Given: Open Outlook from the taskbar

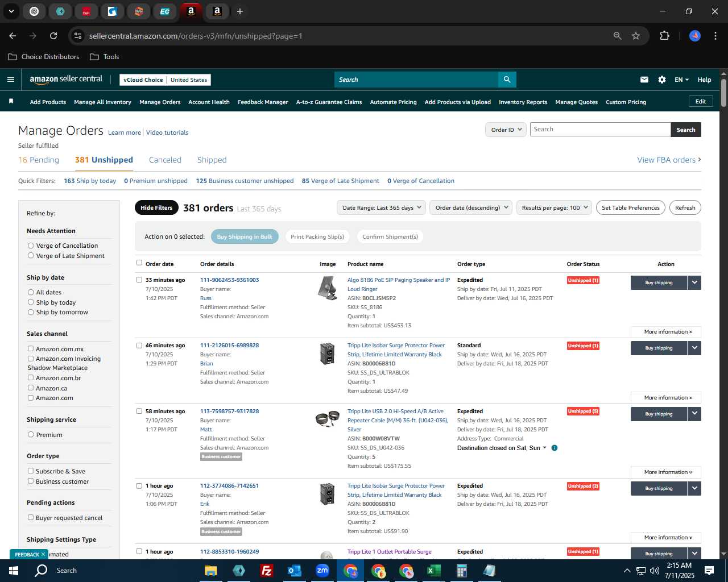Looking at the screenshot, I should 295,571.
